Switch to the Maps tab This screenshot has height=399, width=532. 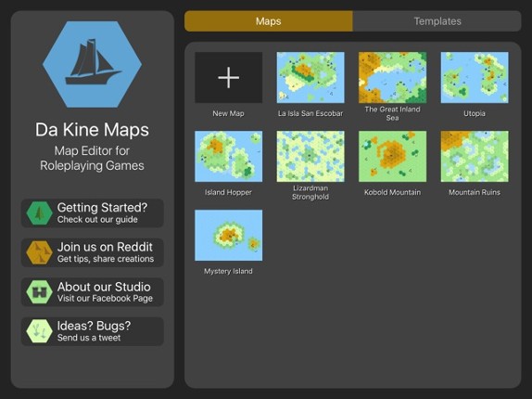(x=269, y=21)
